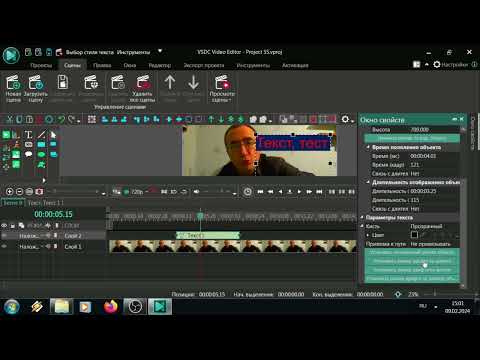Click the first green button under Привязка к пути
480x360 pixels.
coord(412,252)
